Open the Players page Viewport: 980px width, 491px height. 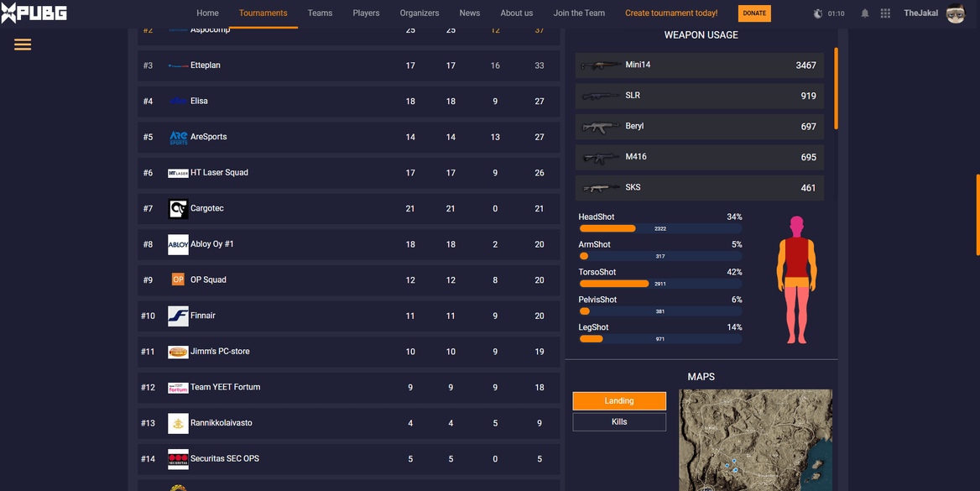367,13
